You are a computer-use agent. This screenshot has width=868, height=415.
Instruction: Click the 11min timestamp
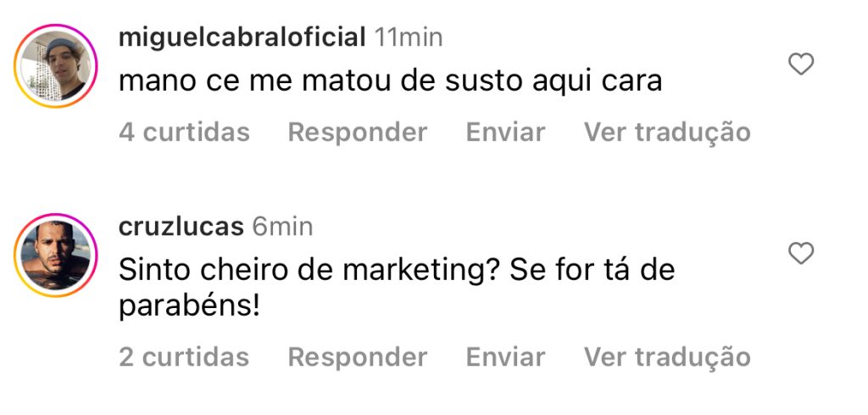[x=409, y=37]
